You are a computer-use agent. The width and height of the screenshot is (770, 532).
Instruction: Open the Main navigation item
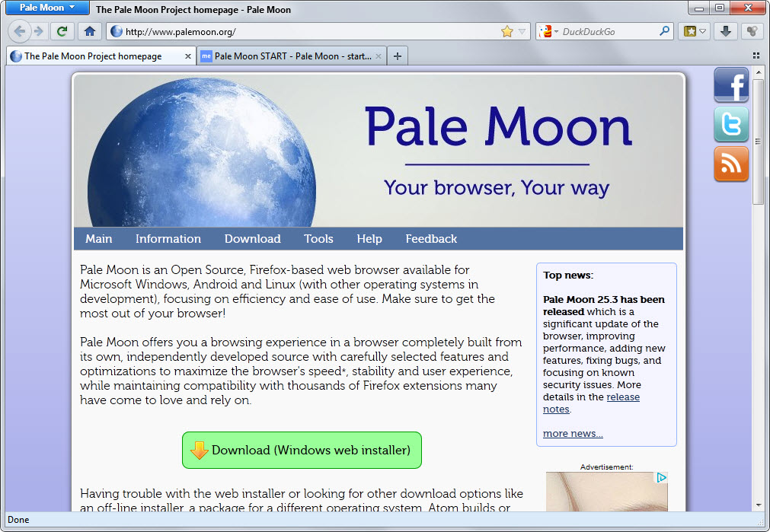coord(99,238)
